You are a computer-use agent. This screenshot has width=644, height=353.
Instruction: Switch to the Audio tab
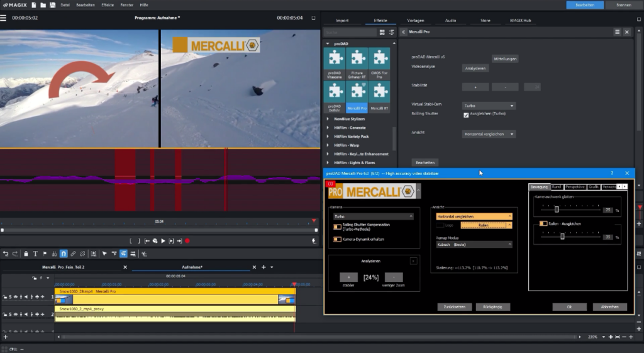tap(450, 20)
